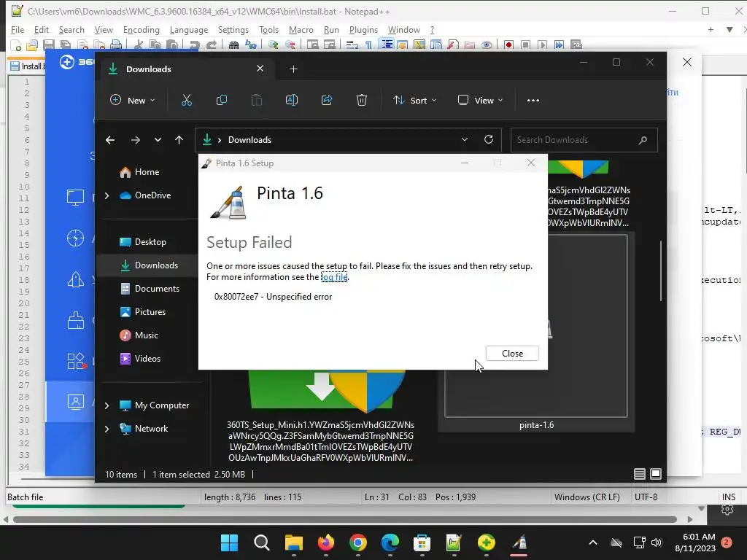This screenshot has width=747, height=560.
Task: Select the 360TS_Setup_Mini file name
Action: click(x=320, y=441)
